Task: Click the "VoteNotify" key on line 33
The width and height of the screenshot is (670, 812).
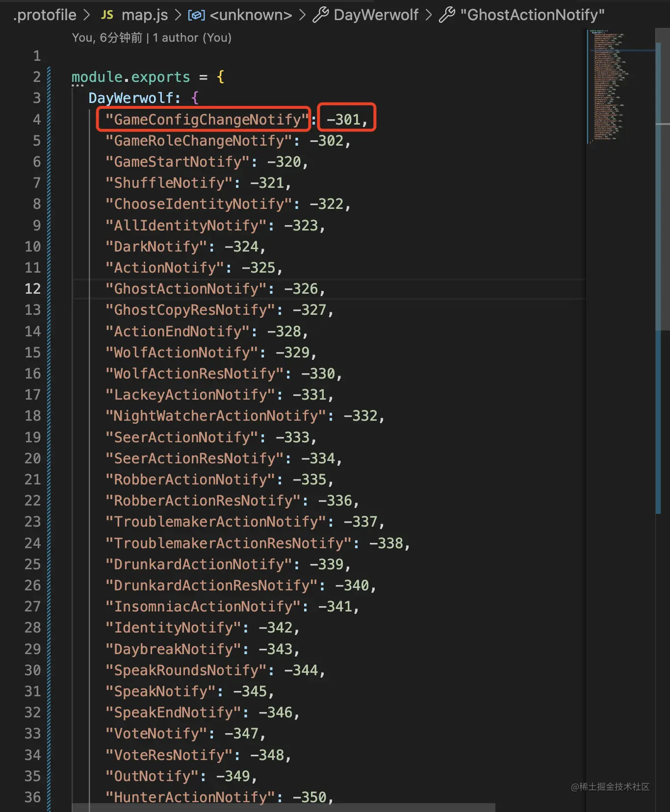Action: point(156,734)
